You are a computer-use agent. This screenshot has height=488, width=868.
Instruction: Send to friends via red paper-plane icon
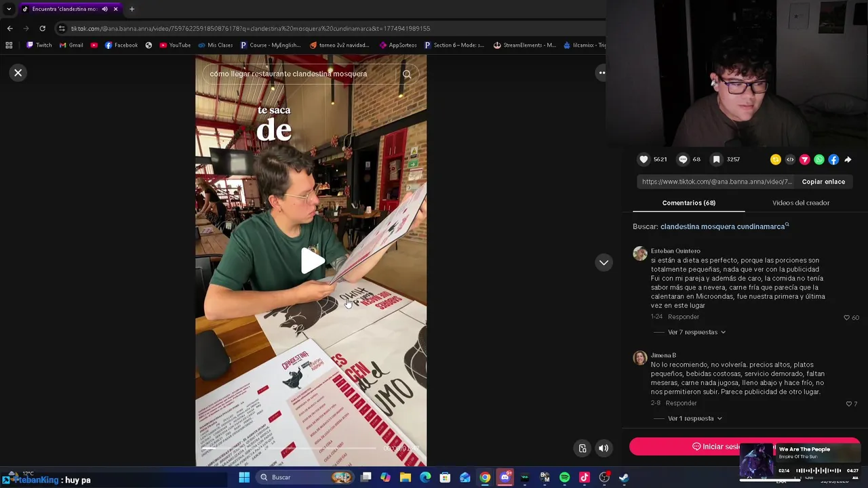[804, 159]
